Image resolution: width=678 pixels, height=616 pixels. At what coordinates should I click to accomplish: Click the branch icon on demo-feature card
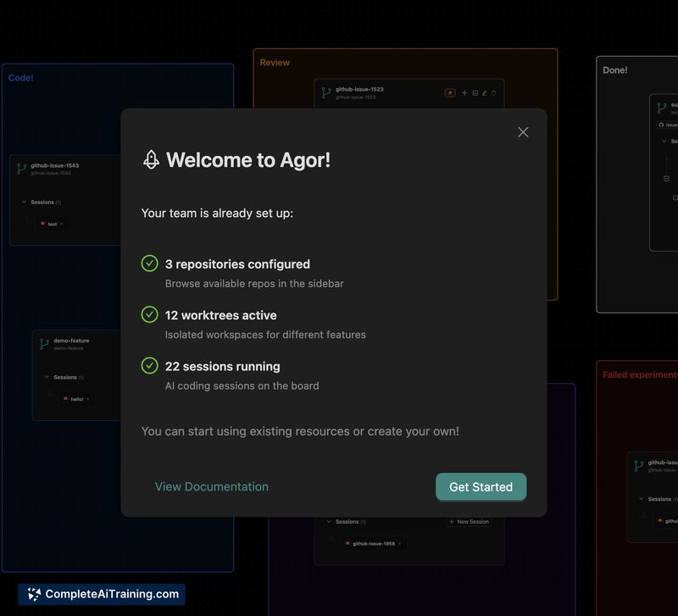[44, 343]
